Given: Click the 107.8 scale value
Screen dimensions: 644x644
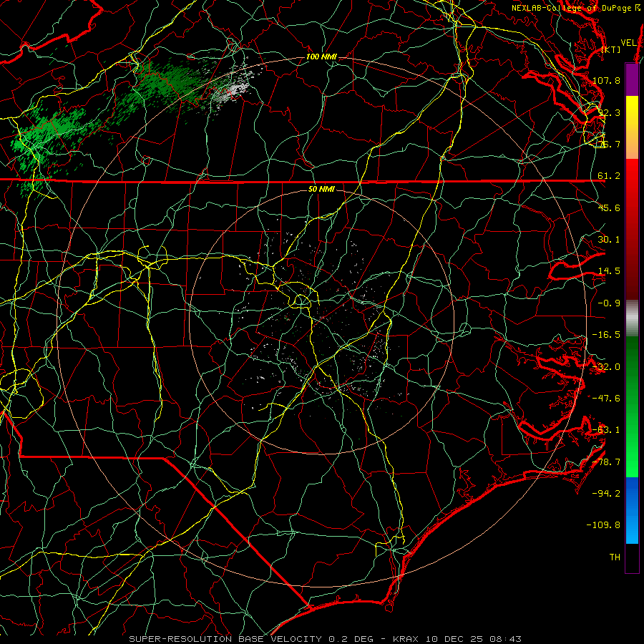Looking at the screenshot, I should pyautogui.click(x=606, y=80).
